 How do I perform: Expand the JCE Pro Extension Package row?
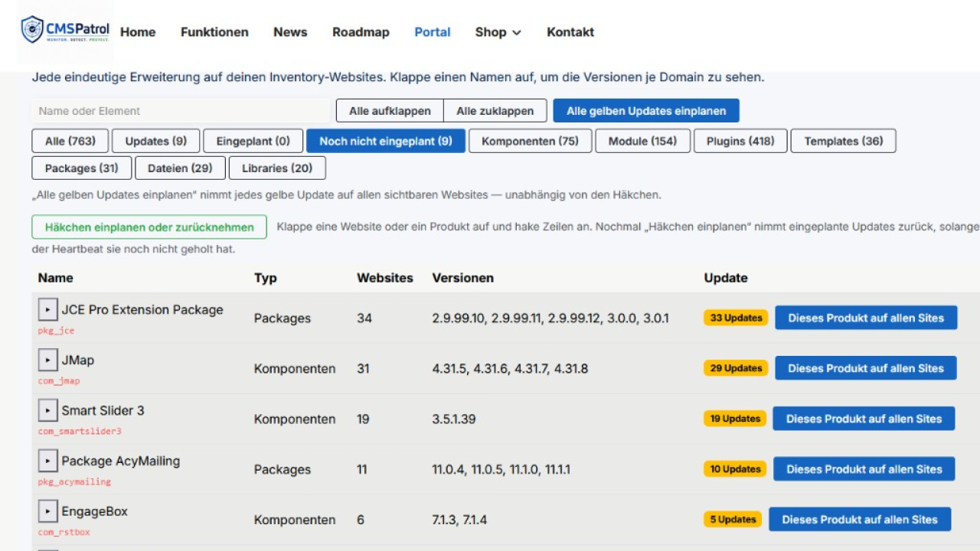click(x=47, y=310)
